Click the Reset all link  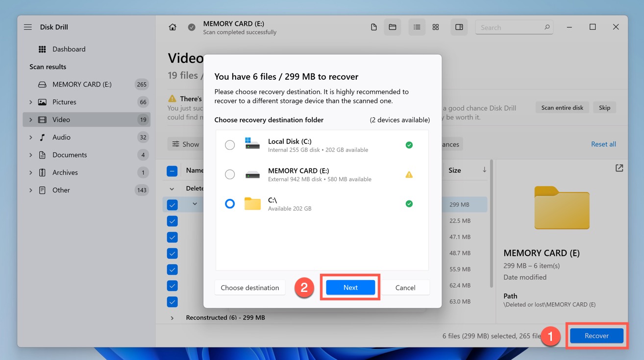(x=603, y=144)
